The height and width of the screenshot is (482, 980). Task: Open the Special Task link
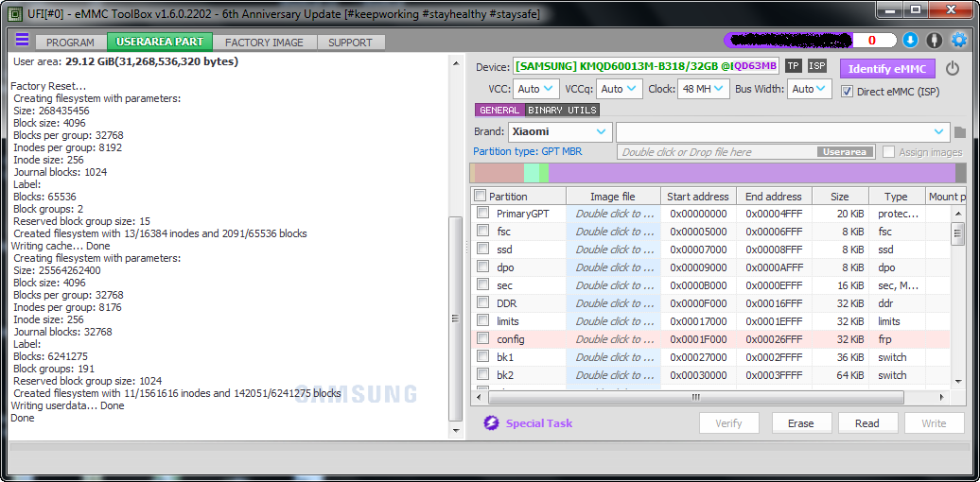click(539, 422)
